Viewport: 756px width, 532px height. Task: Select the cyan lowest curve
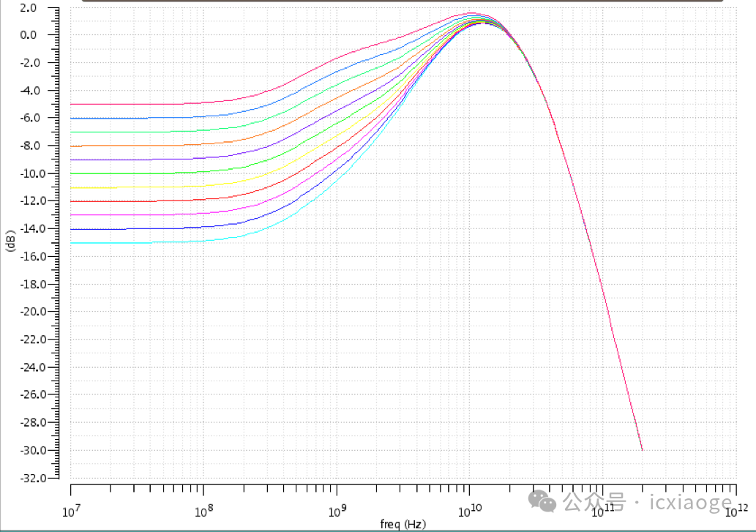[146, 242]
